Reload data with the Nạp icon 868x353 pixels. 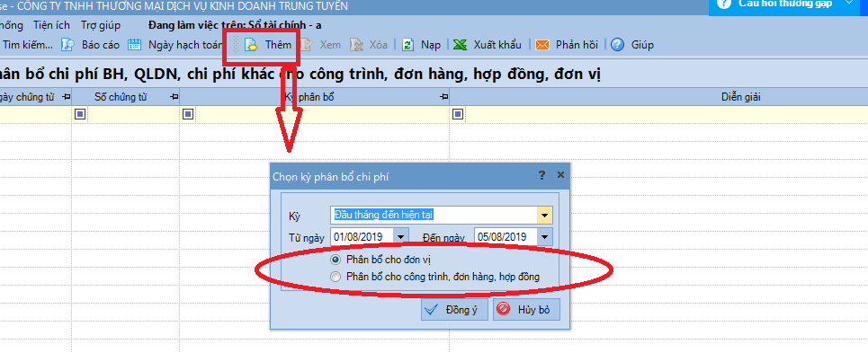(408, 45)
